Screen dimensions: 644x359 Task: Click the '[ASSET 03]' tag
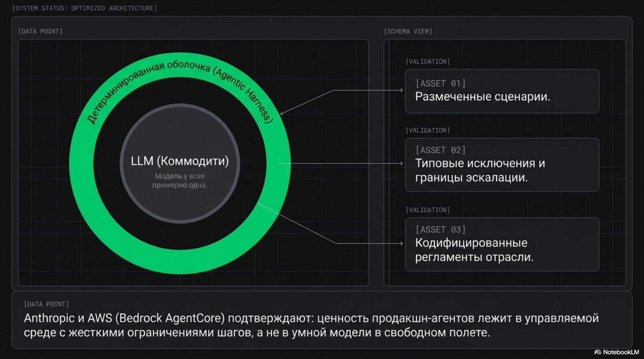click(440, 229)
